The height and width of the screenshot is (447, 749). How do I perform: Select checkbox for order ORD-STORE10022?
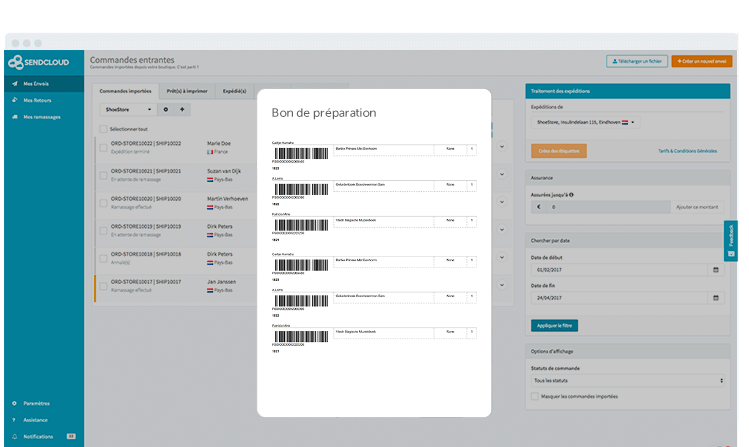tap(103, 148)
